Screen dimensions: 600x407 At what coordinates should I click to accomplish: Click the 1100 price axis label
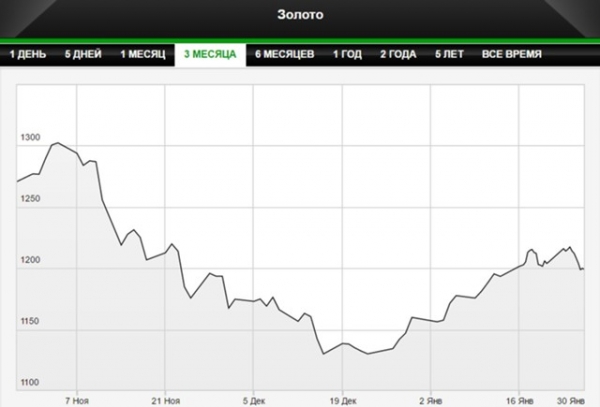pos(30,383)
